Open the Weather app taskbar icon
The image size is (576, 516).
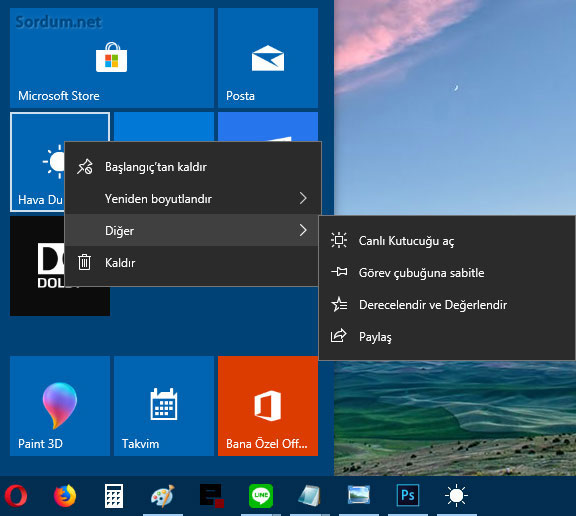pyautogui.click(x=457, y=496)
